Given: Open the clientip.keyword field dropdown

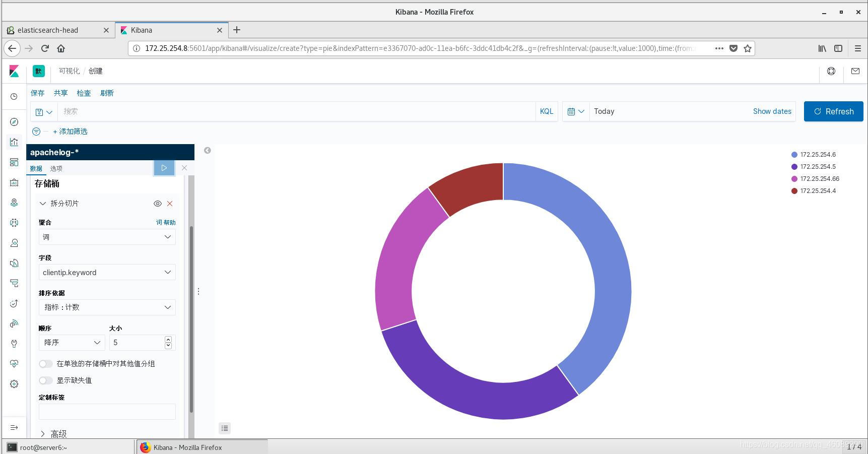Looking at the screenshot, I should coord(107,272).
